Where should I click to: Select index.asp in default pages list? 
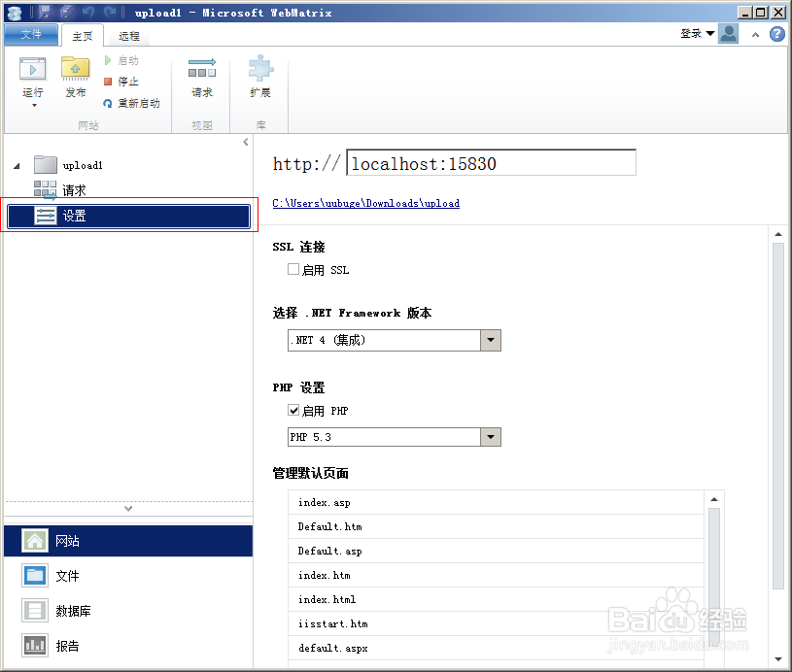496,502
